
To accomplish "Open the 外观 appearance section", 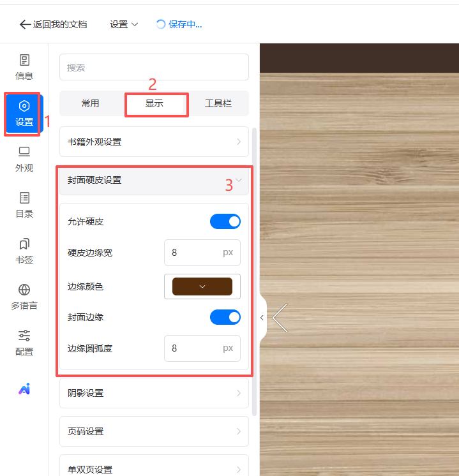I will [x=24, y=159].
